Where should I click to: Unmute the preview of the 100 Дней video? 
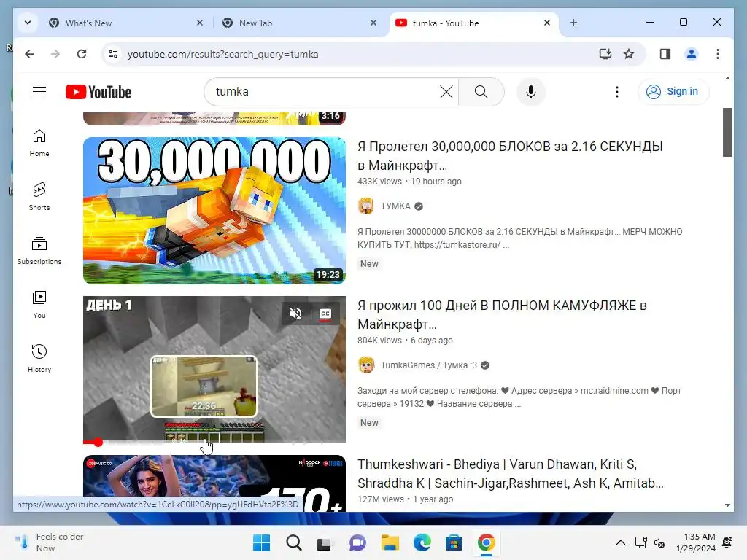(295, 314)
